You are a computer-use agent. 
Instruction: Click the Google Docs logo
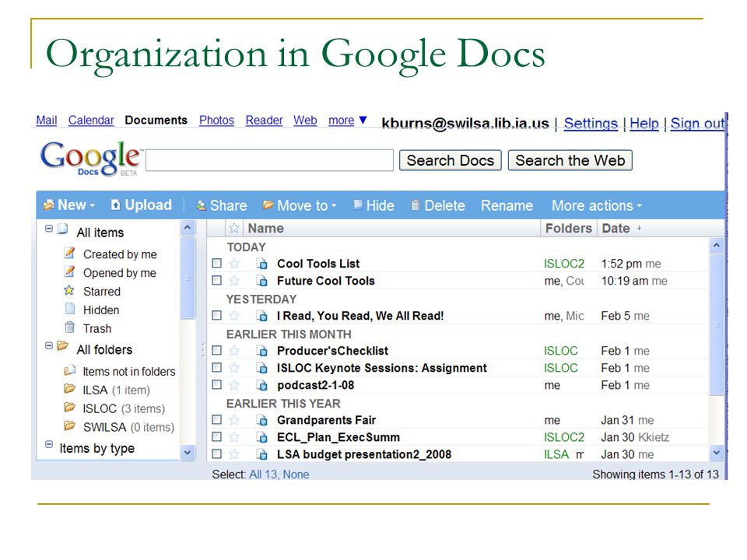pos(90,159)
